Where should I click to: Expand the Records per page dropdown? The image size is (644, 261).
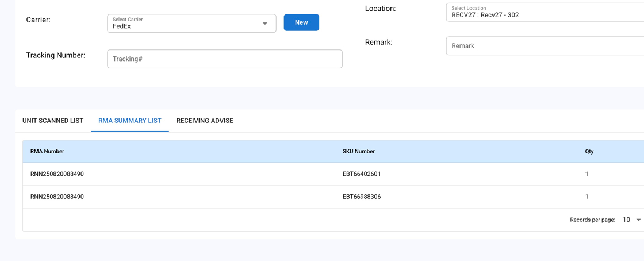[632, 220]
